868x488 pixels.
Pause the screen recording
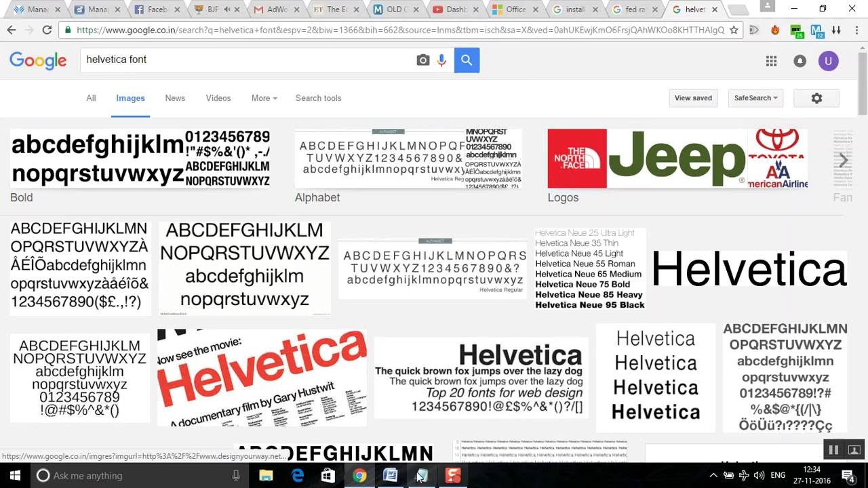pos(833,449)
